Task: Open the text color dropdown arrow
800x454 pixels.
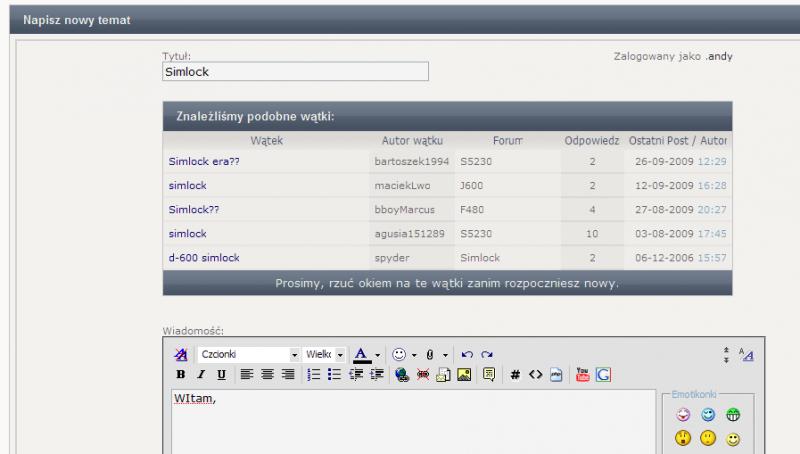Action: 378,355
